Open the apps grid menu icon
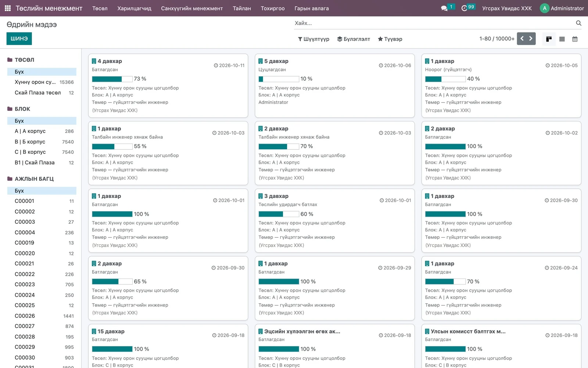Screen dimensions: 588x368 point(8,8)
